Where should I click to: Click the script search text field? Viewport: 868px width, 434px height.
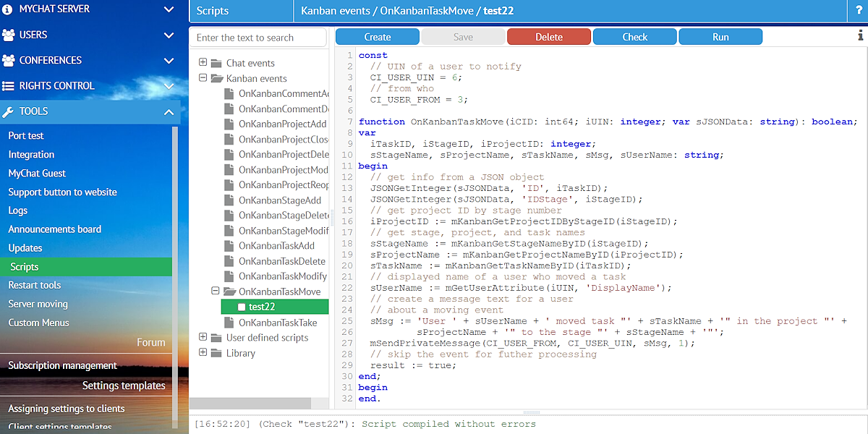[259, 38]
